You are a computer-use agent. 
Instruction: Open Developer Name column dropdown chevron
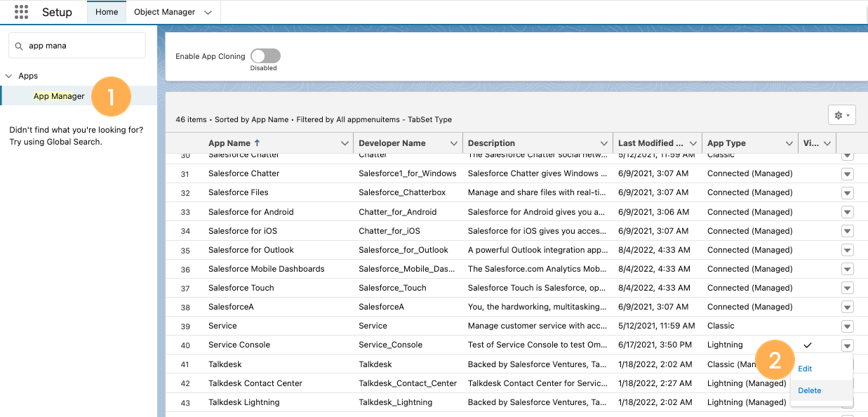[454, 143]
